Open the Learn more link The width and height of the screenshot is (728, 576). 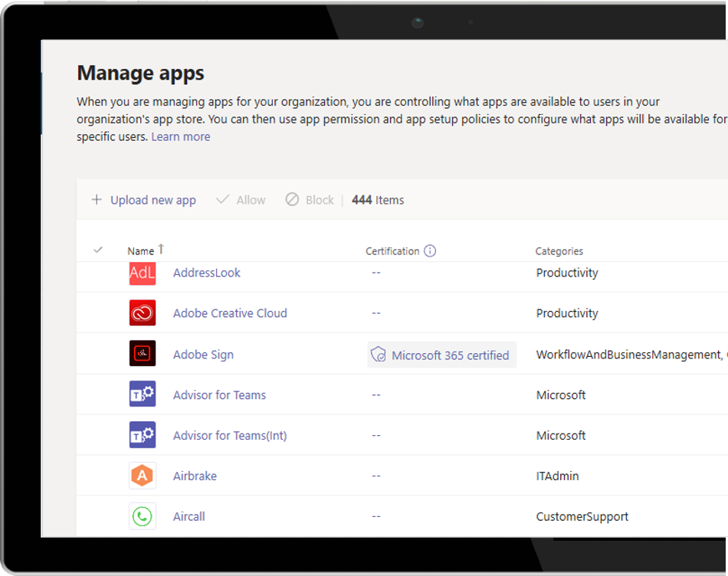pyautogui.click(x=181, y=136)
